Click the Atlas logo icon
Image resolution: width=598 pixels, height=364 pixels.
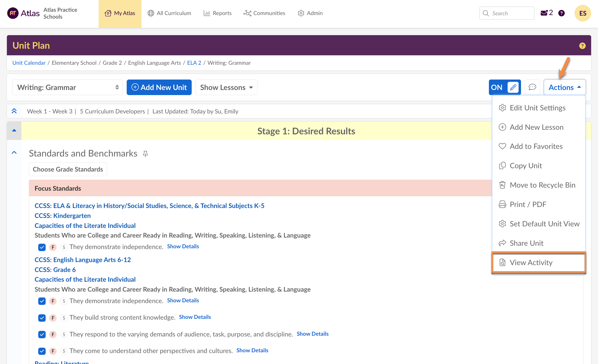[13, 13]
